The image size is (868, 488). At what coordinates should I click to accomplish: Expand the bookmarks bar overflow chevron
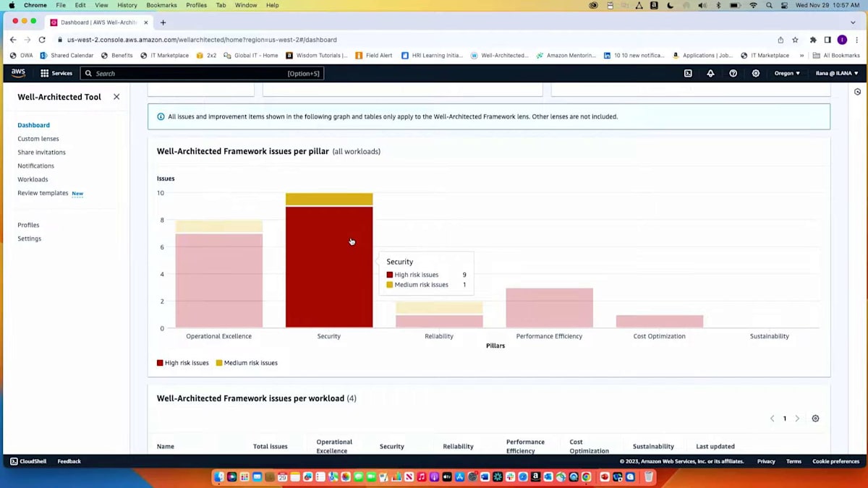801,56
